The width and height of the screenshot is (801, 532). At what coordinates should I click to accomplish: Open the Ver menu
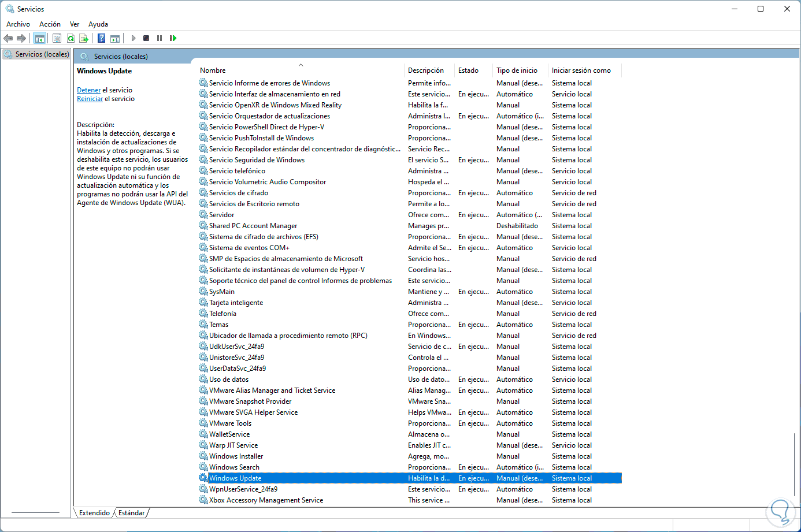[x=75, y=24]
